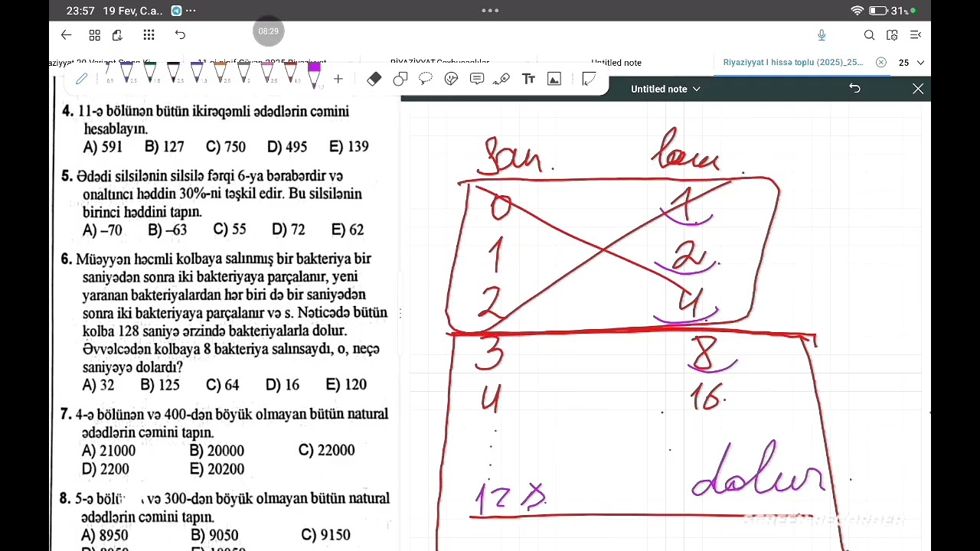The image size is (980, 551).
Task: Pick the black pen
Action: (174, 73)
